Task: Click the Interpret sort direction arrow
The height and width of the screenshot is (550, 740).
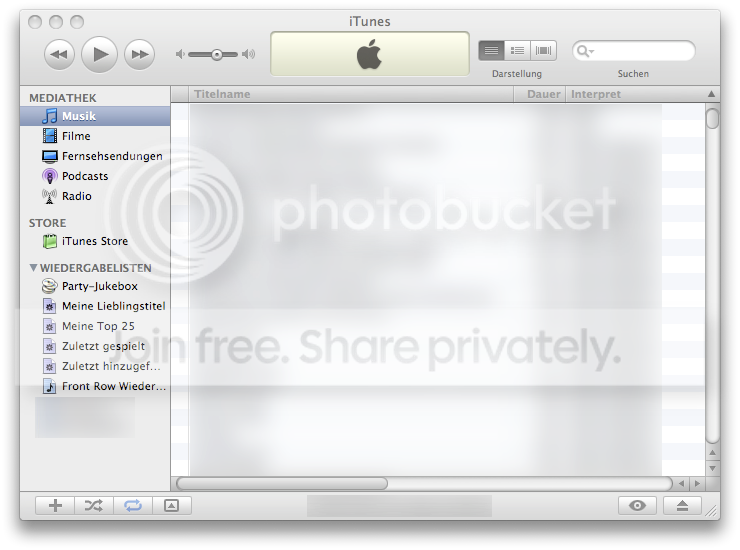Action: tap(711, 94)
